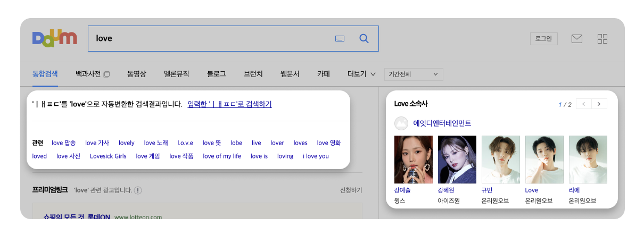This screenshot has width=644, height=242.
Task: Switch to the 동영상 tab
Action: click(137, 74)
